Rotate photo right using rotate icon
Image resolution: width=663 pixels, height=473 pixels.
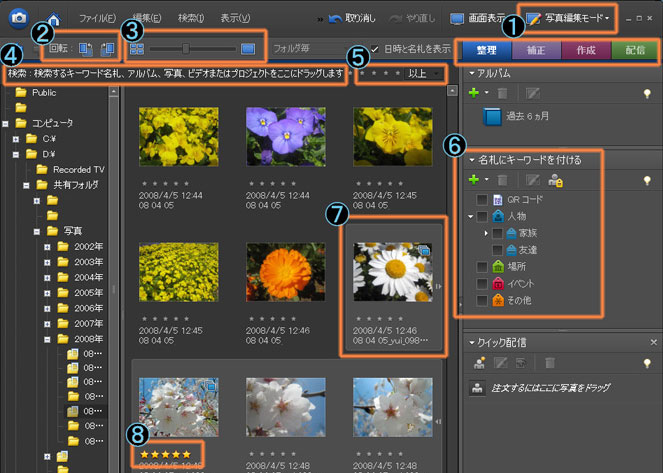107,48
